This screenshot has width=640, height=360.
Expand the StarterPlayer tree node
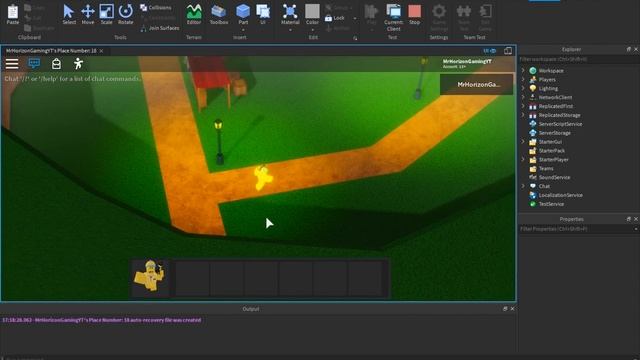[523, 160]
